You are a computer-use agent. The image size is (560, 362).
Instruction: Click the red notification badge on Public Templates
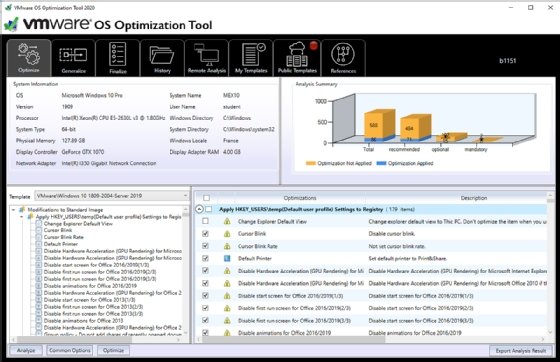pyautogui.click(x=314, y=45)
